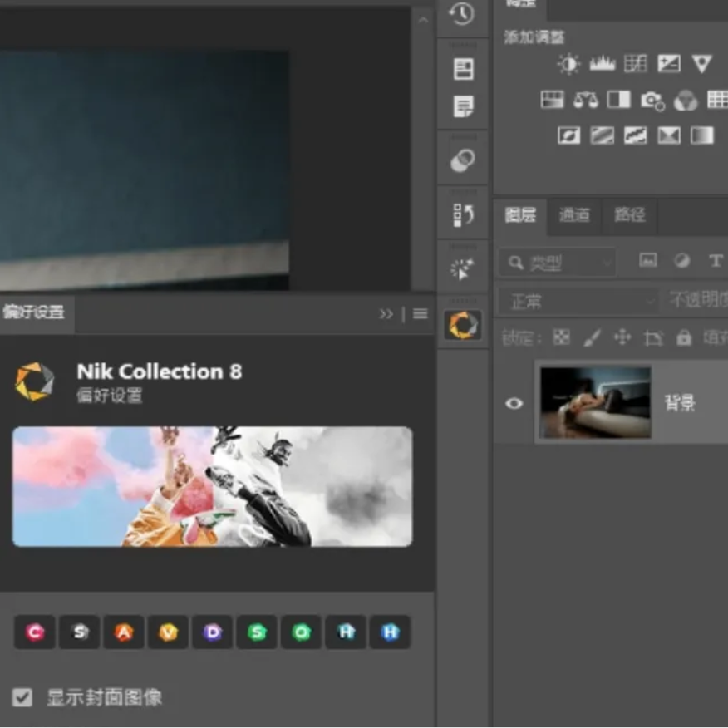The image size is (728, 728).
Task: Open the Nik panel hamburger menu
Action: click(421, 314)
